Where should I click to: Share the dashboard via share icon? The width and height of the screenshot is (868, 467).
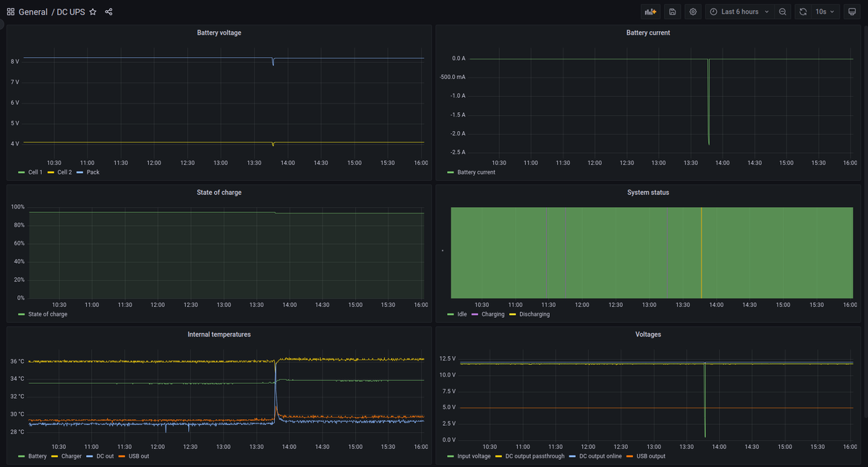[109, 12]
